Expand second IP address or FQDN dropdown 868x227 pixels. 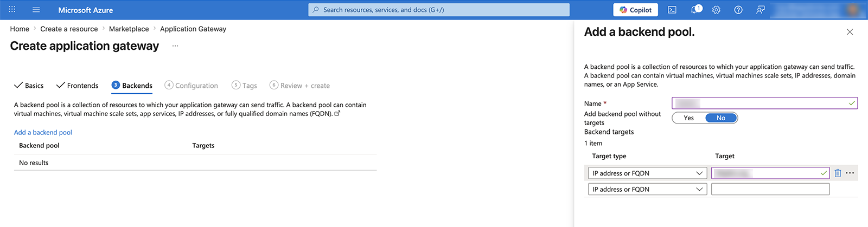[647, 189]
